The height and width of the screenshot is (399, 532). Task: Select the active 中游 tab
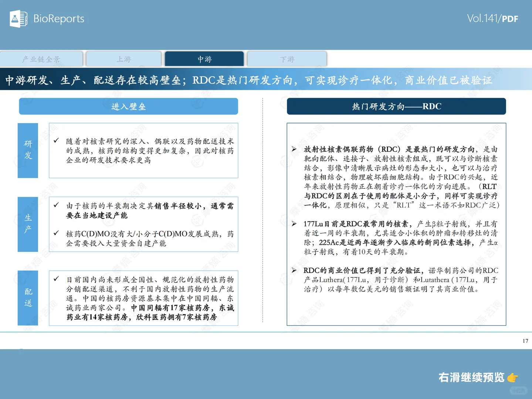click(x=204, y=59)
